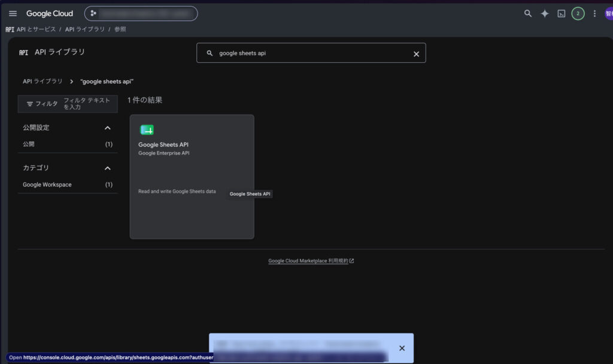This screenshot has width=613, height=364.
Task: Collapse the カテゴリ section
Action: [x=108, y=168]
